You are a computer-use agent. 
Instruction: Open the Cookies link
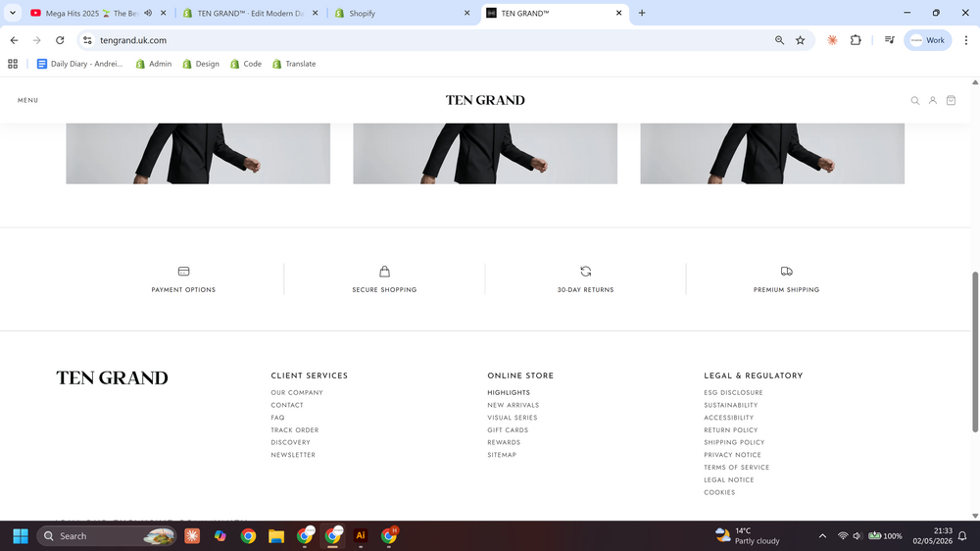tap(719, 492)
